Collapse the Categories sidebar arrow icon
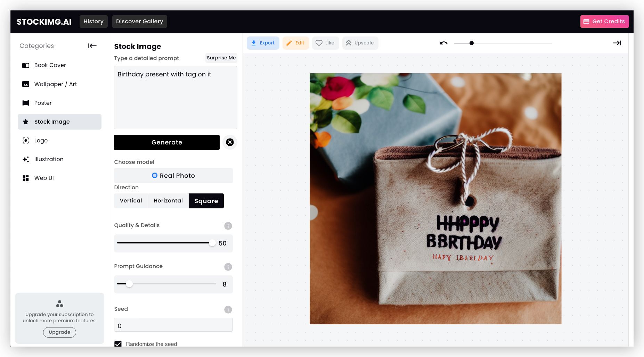 click(x=92, y=45)
